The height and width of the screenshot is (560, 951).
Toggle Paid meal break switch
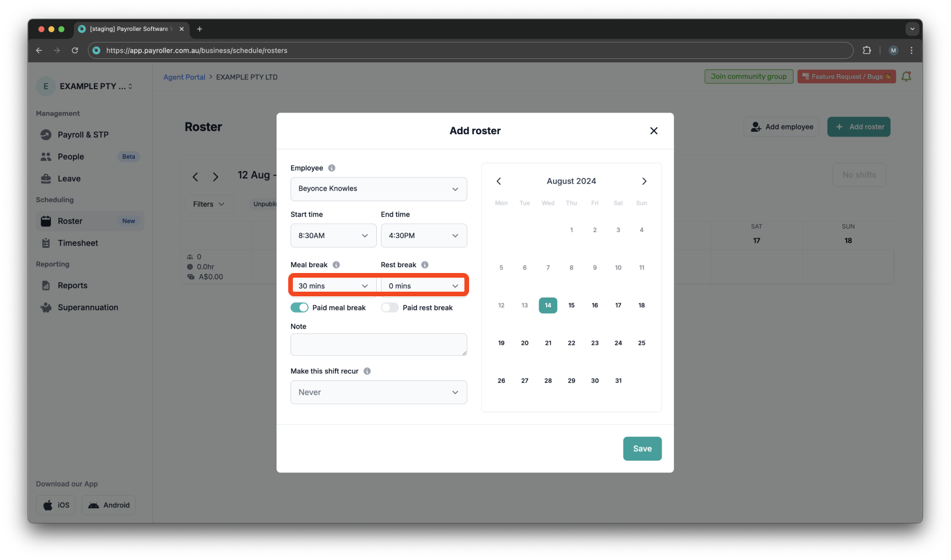(299, 307)
